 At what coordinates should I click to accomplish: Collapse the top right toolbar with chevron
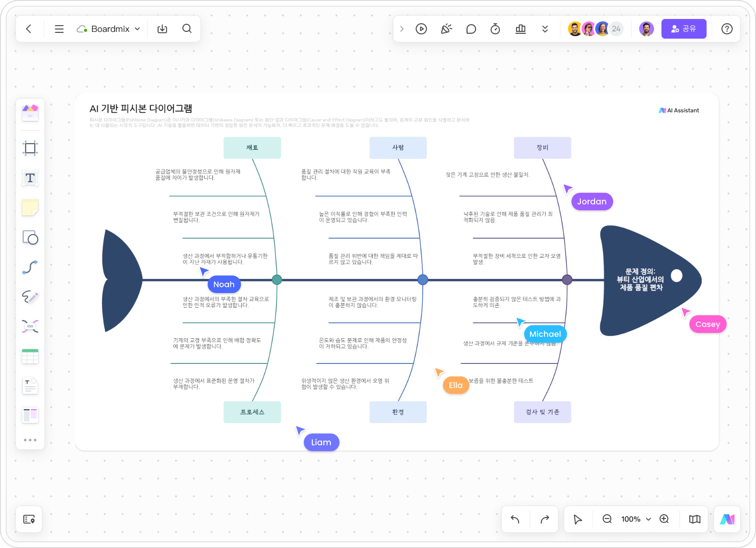pos(402,29)
